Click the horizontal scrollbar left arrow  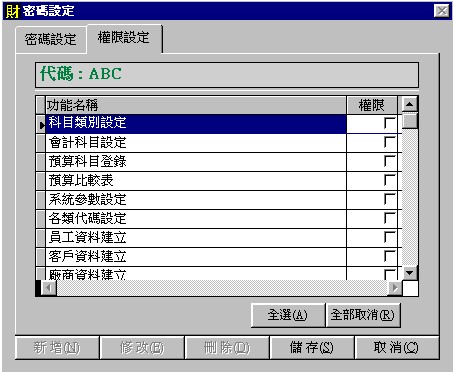[x=49, y=288]
